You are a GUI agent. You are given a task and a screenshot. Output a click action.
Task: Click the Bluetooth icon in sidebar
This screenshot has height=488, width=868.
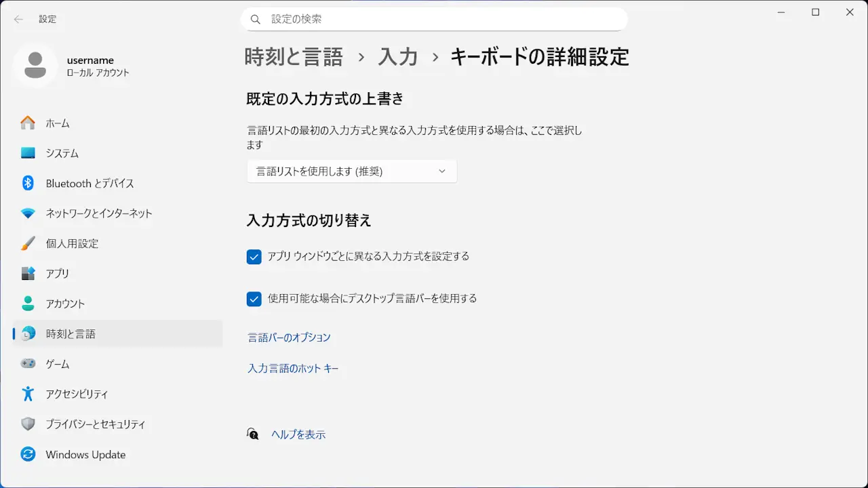point(28,183)
